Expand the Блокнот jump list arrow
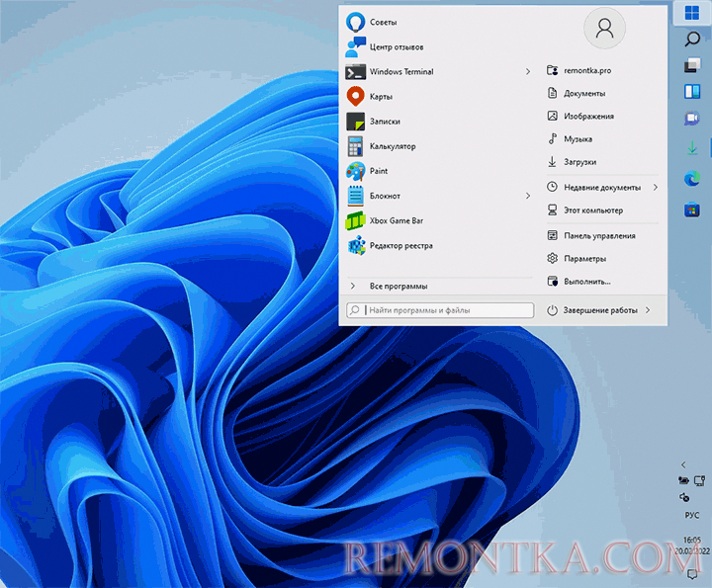This screenshot has width=712, height=588. (528, 196)
